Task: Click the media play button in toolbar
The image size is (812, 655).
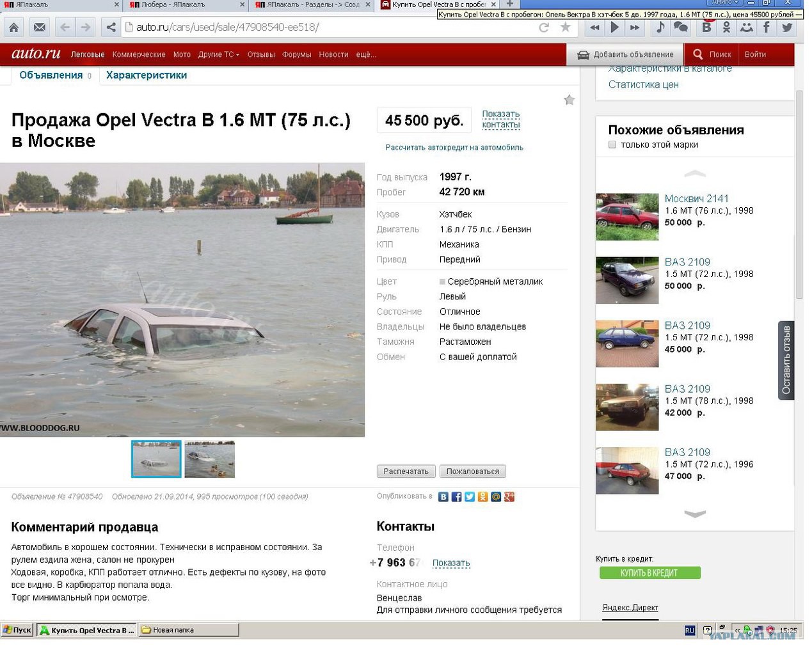Action: (614, 28)
